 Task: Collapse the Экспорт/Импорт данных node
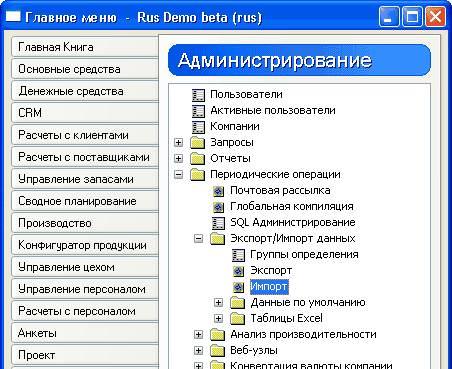tap(199, 239)
